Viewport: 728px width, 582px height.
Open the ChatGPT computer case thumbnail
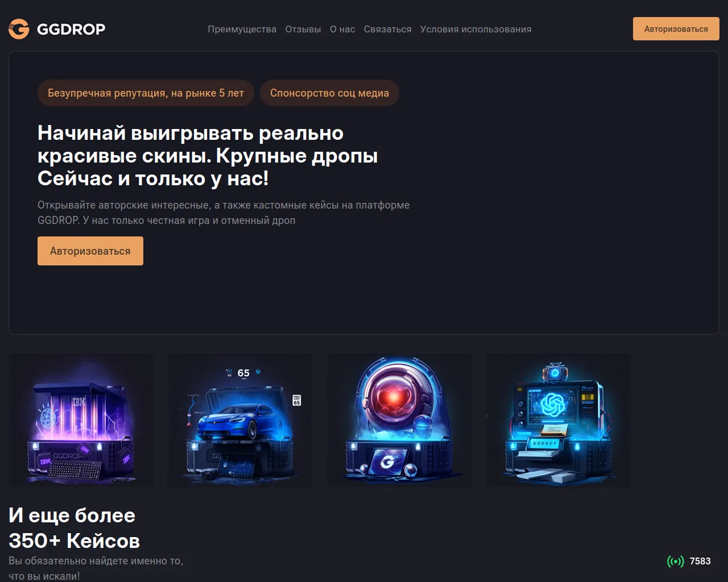(x=559, y=421)
